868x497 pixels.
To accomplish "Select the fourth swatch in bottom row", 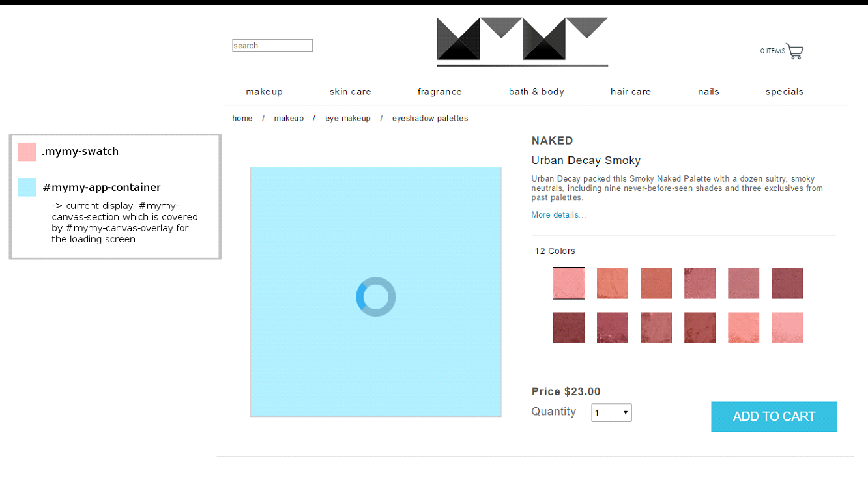I will pos(700,328).
